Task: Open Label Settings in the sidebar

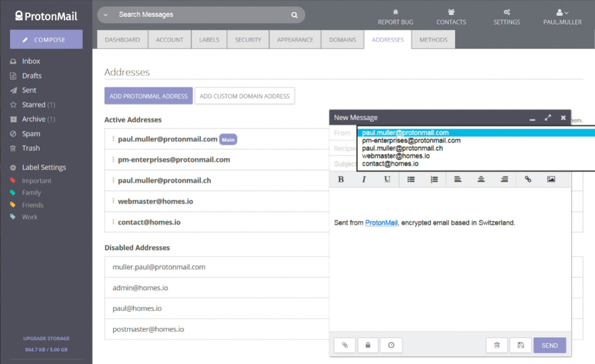Action: [x=44, y=167]
